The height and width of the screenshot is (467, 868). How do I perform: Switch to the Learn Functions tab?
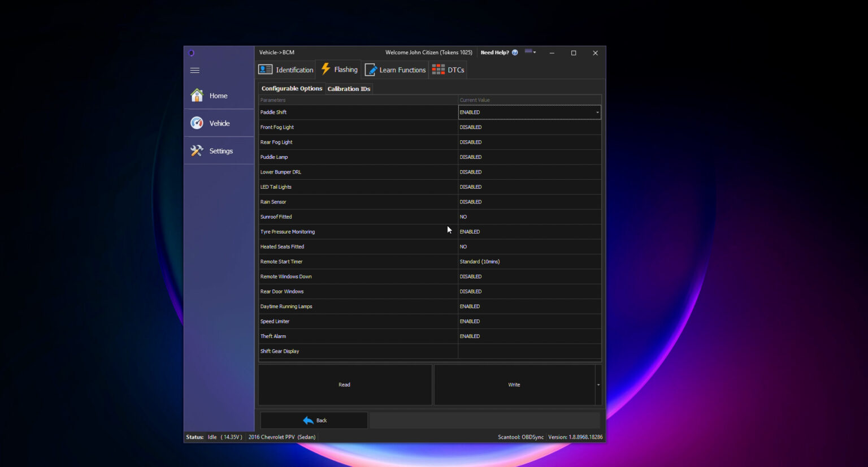click(396, 70)
